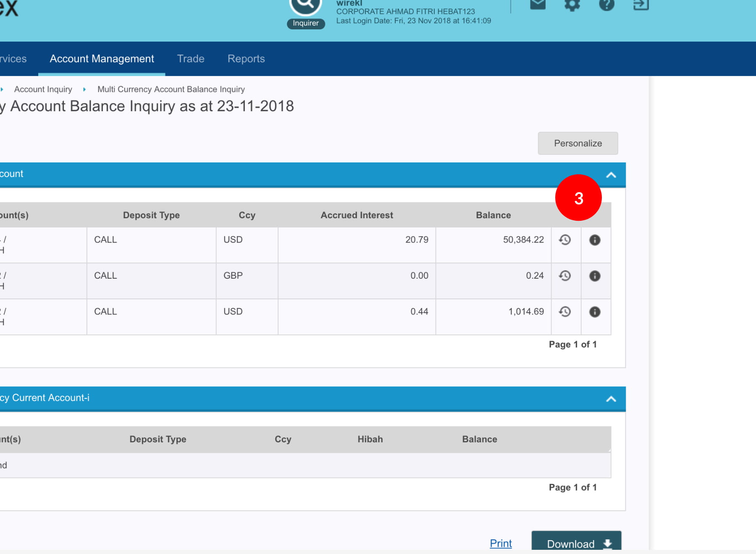Viewport: 756px width, 554px height.
Task: Show info for USD 1,014.69 account
Action: (595, 311)
